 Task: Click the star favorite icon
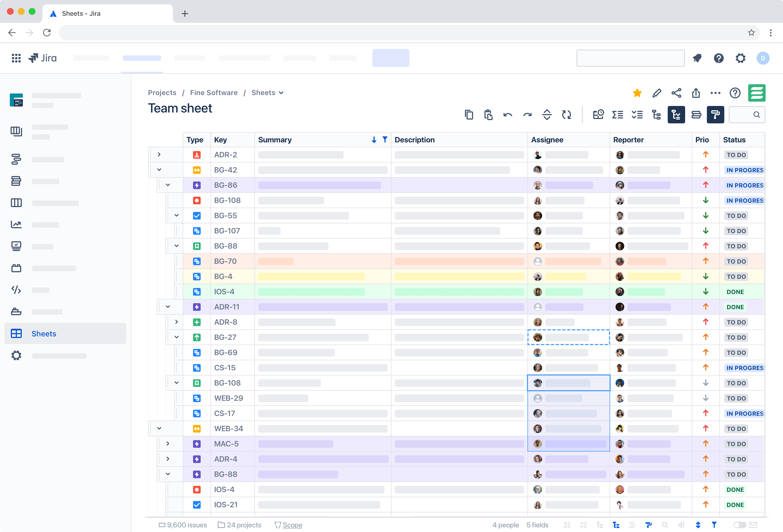pyautogui.click(x=637, y=93)
